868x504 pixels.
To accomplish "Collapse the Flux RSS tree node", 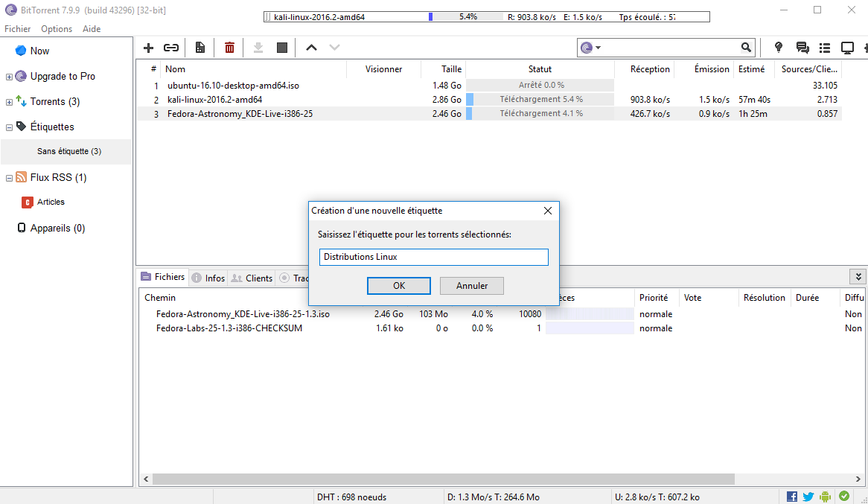I will 9,179.
